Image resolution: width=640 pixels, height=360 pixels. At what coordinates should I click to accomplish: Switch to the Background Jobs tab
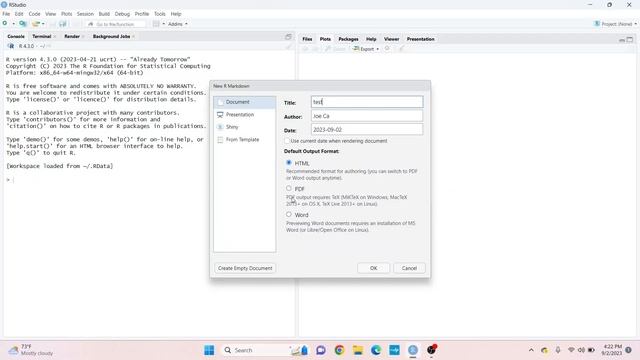point(111,36)
